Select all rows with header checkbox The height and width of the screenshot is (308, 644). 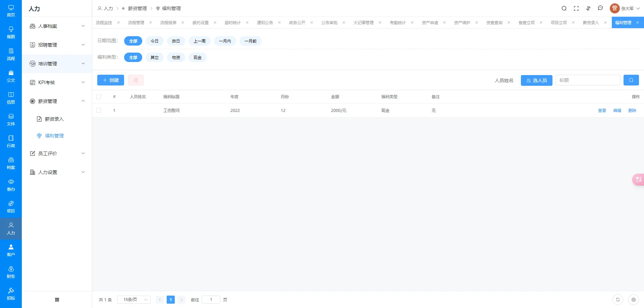click(99, 97)
